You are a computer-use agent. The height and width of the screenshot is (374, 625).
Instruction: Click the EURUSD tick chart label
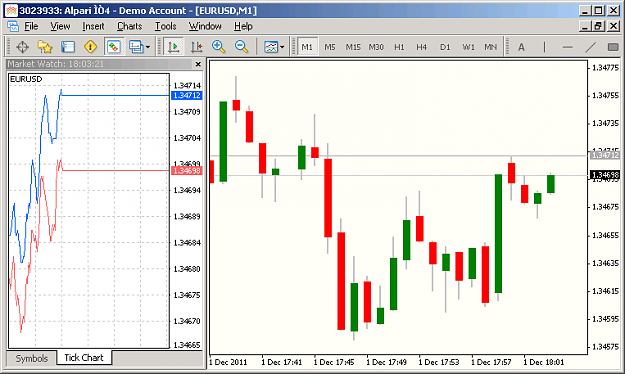pyautogui.click(x=26, y=79)
